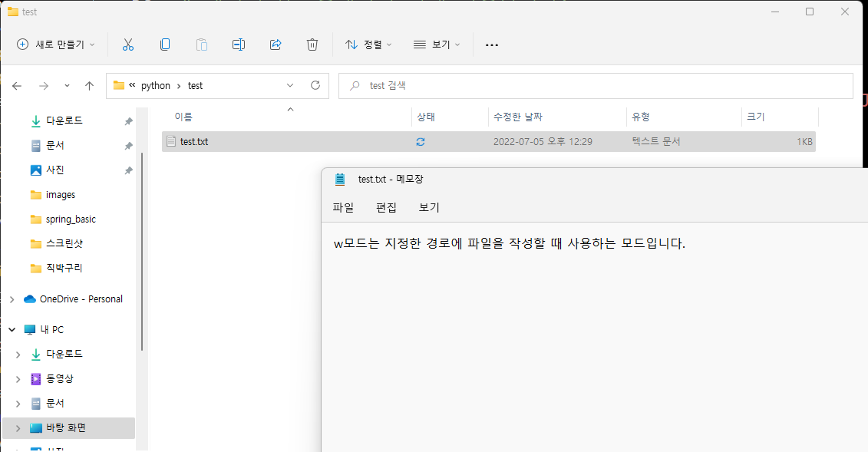Select the test.txt file row

pos(489,142)
